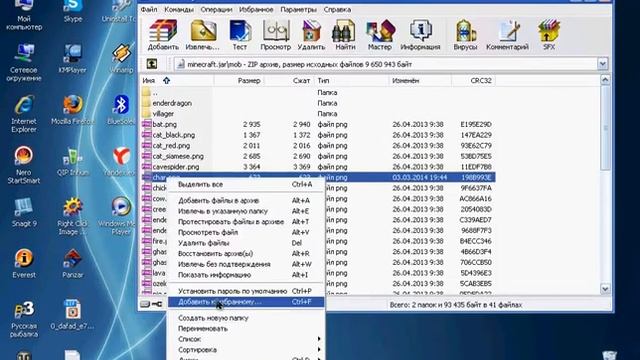640x360 pixels.
Task: Select the cat_siamese.png file row
Action: [x=318, y=156]
